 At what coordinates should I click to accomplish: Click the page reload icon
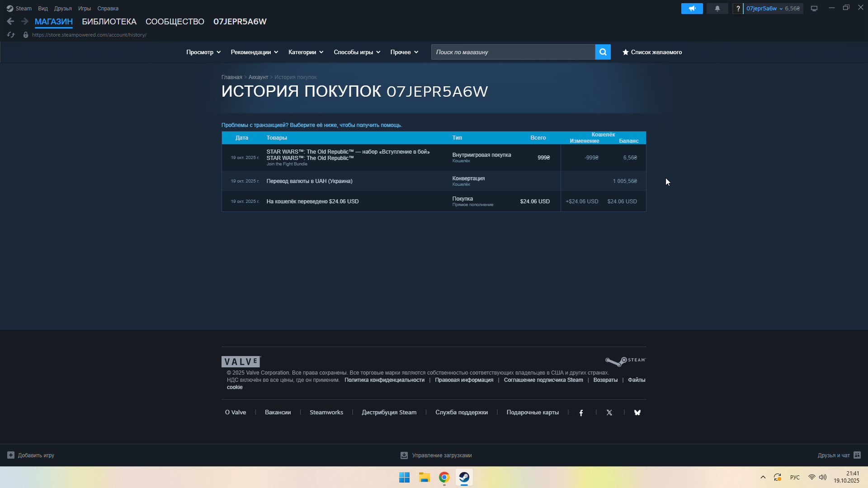(11, 35)
